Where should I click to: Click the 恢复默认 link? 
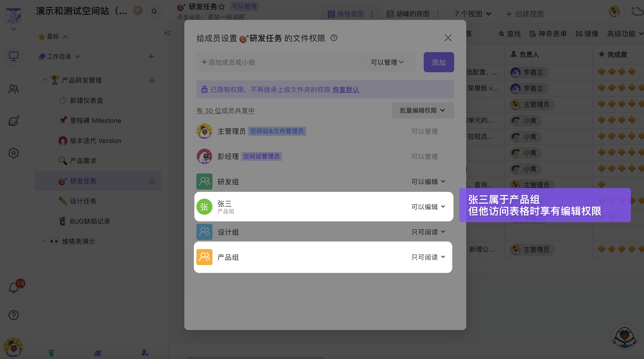pos(346,90)
